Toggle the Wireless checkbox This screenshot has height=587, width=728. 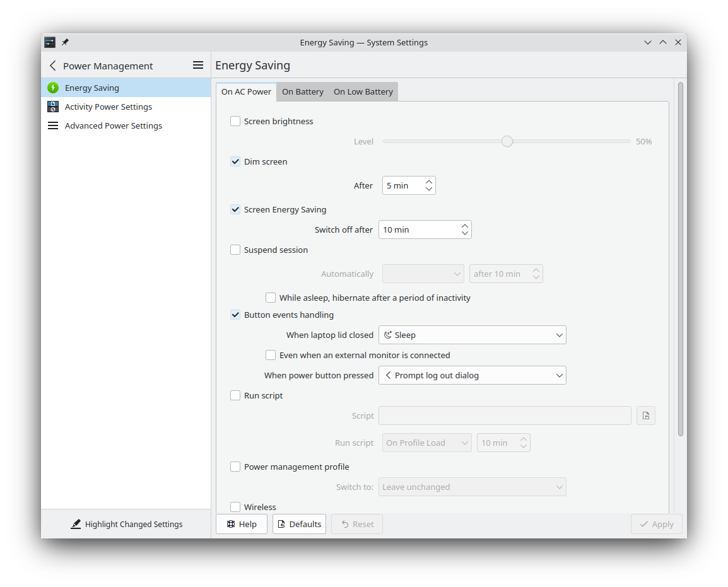point(235,507)
